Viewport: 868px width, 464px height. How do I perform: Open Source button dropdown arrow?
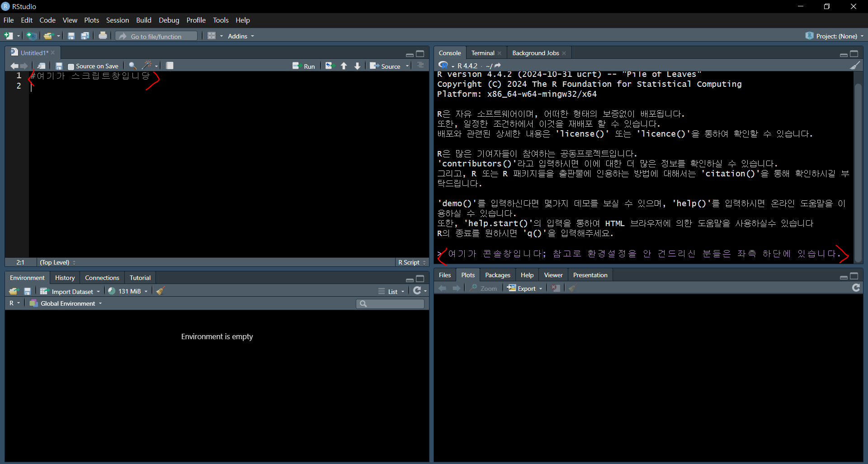pos(407,66)
